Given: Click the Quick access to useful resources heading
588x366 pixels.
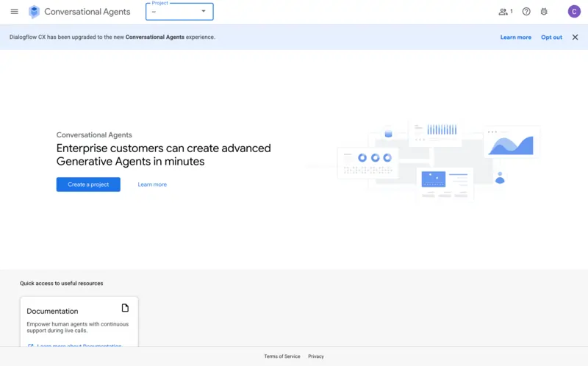Looking at the screenshot, I should (62, 283).
